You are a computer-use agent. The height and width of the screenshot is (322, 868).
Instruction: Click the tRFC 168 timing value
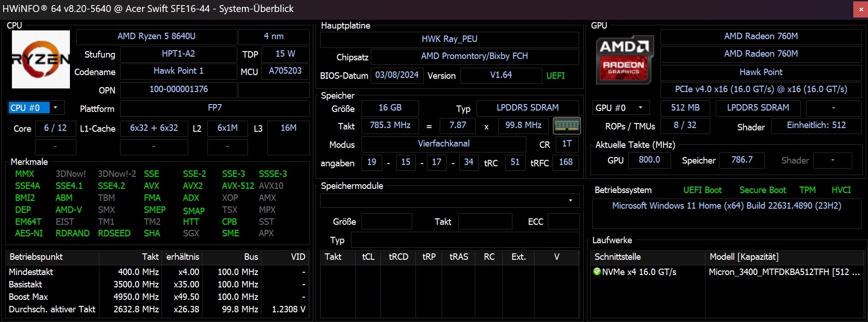click(566, 162)
